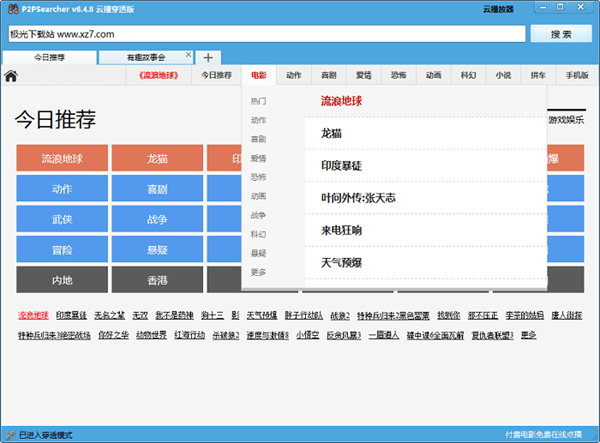Choose 印度暴徒 from dropdown list
This screenshot has height=443, width=600.
(340, 165)
